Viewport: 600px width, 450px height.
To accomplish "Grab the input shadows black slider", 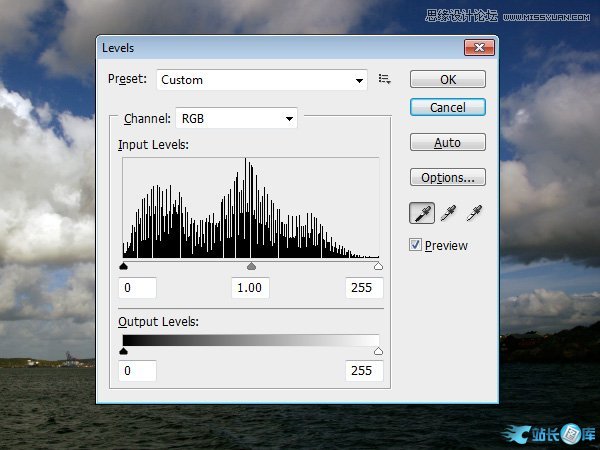I will 124,267.
